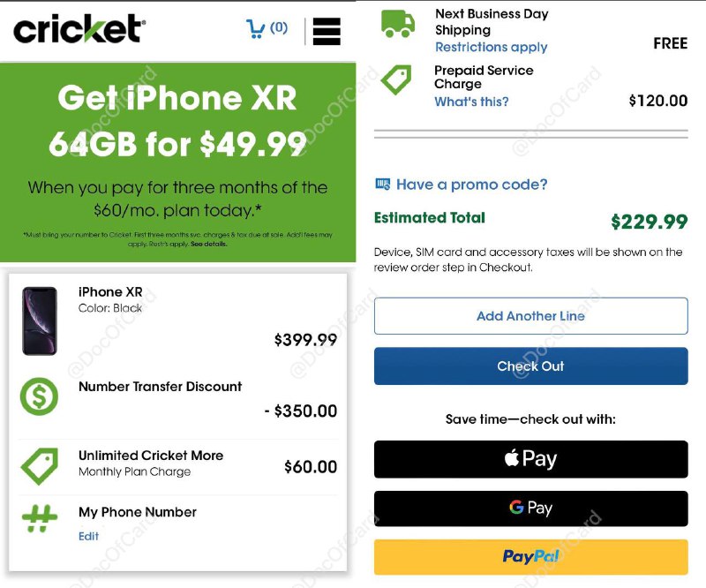The image size is (706, 588).
Task: Check out with PayPal
Action: 529,556
